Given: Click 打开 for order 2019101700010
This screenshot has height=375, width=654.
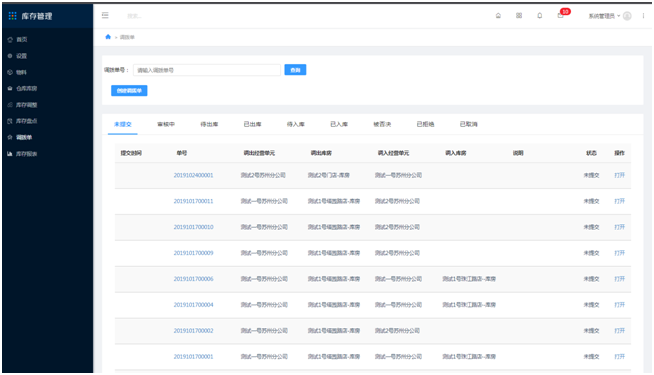Looking at the screenshot, I should (x=619, y=227).
